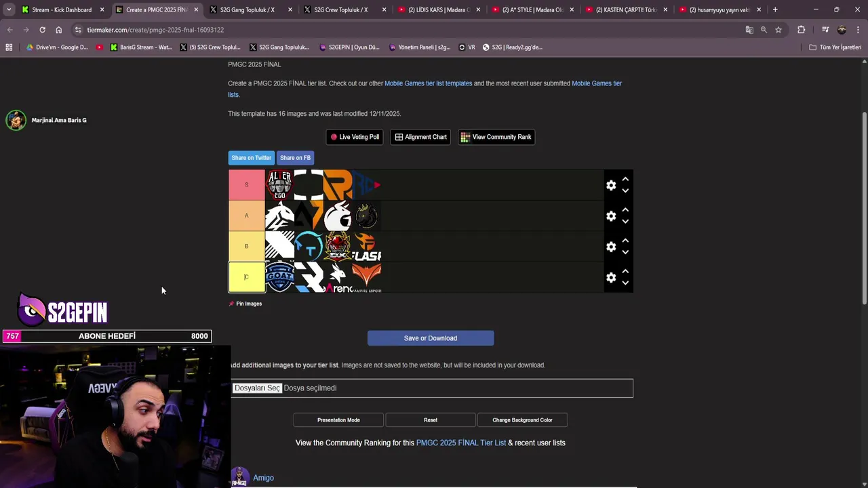This screenshot has width=868, height=488.
Task: Open the Live Voting Poll
Action: pos(355,137)
